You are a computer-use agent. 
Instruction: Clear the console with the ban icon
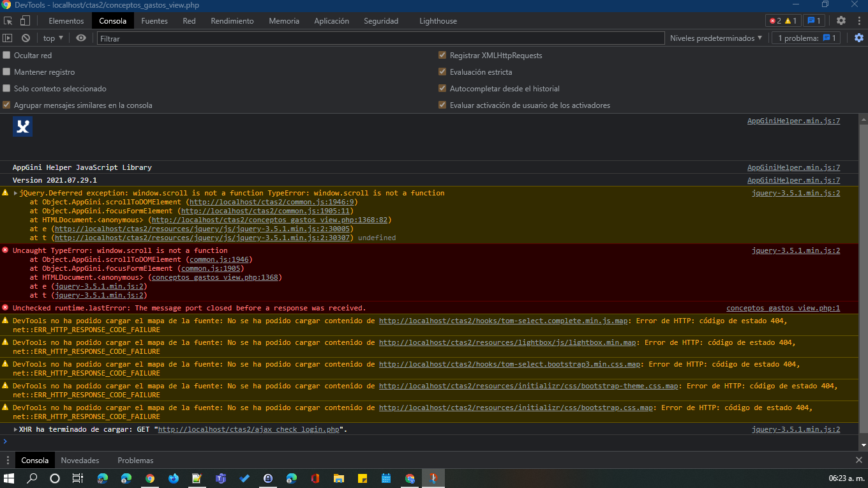point(26,38)
